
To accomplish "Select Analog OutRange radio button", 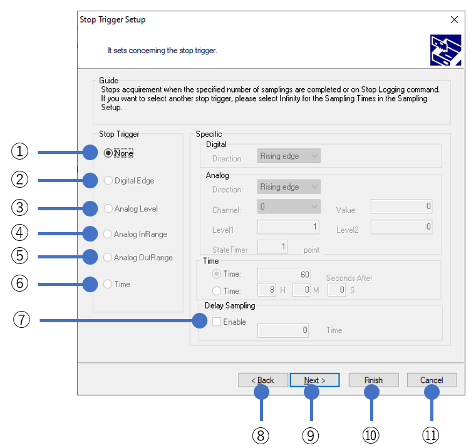I will (x=109, y=257).
